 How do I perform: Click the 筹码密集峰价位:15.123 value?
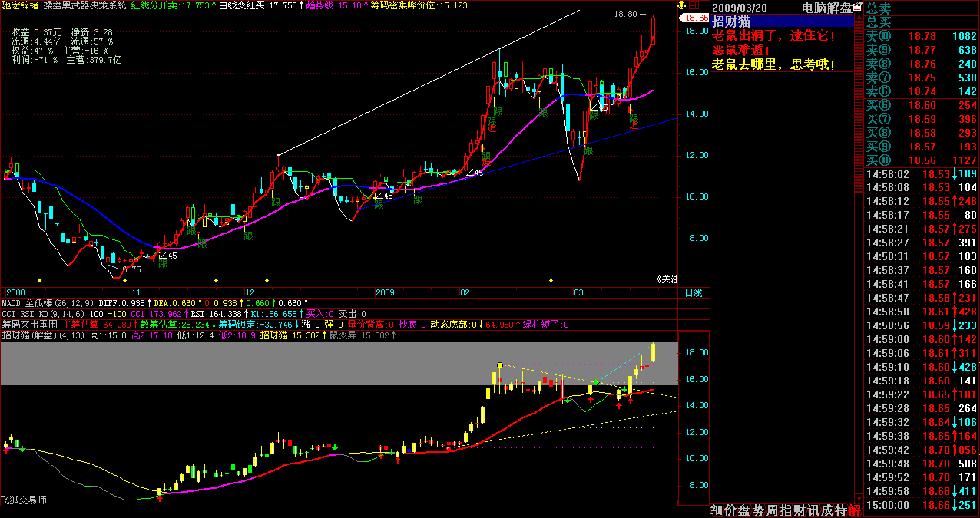(418, 5)
